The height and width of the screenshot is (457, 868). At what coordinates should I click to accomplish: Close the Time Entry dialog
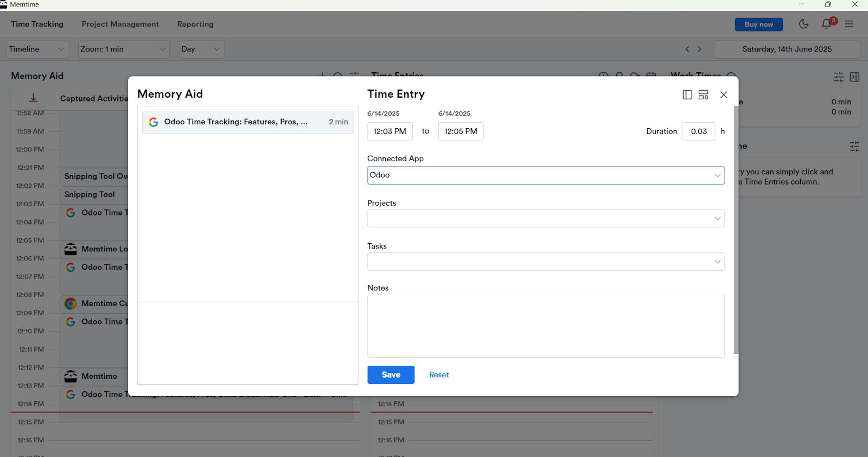click(724, 94)
